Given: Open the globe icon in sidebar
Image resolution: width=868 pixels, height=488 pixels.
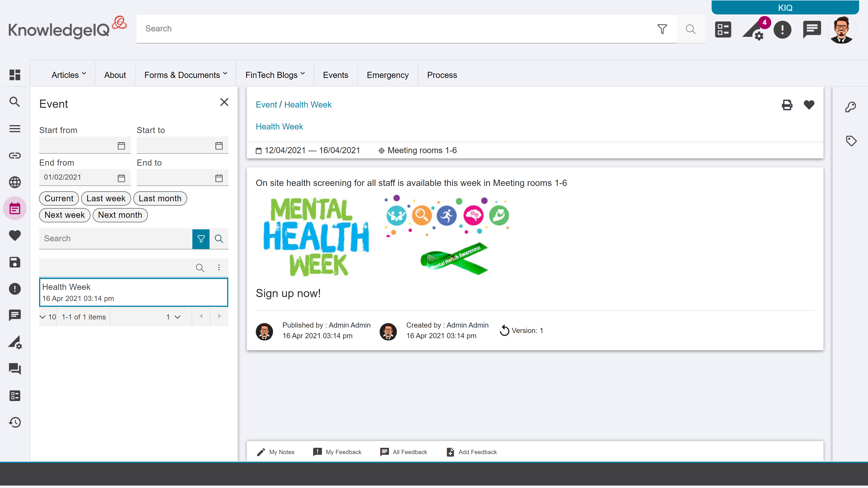Looking at the screenshot, I should (14, 182).
